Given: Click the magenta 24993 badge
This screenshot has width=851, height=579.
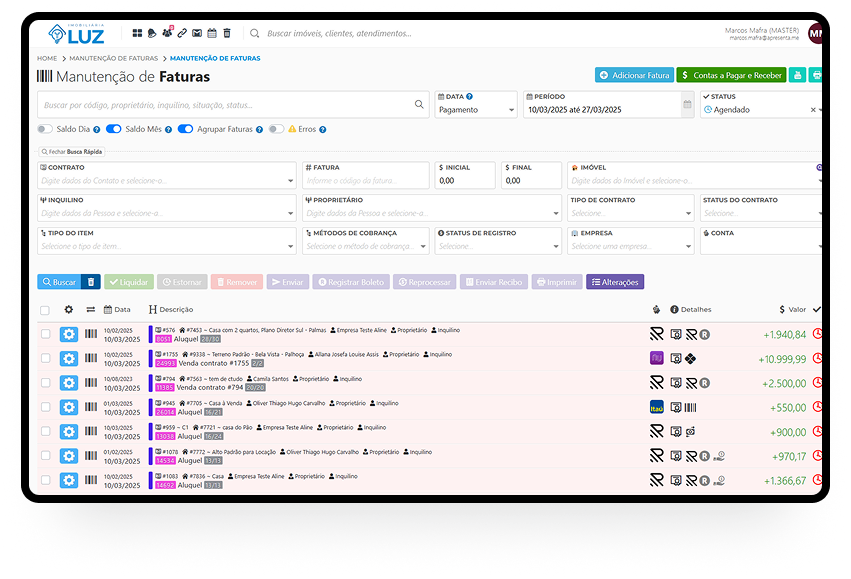Looking at the screenshot, I should pos(166,364).
